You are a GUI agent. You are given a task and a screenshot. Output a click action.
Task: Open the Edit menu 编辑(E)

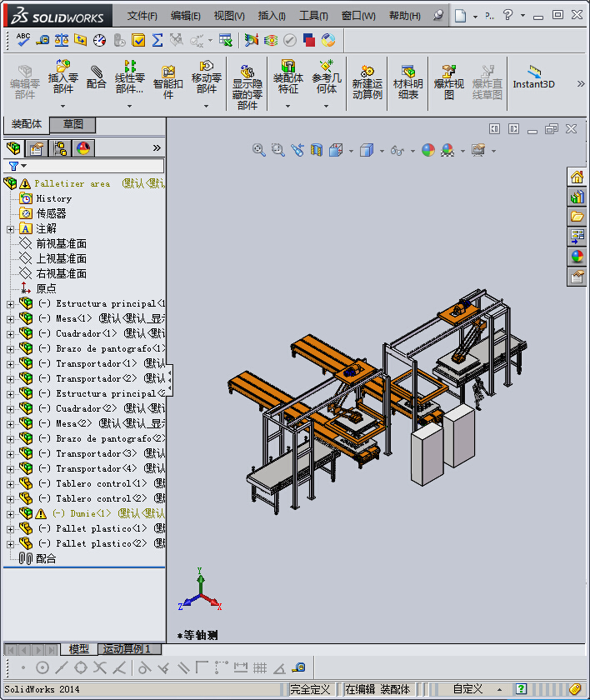coord(185,16)
